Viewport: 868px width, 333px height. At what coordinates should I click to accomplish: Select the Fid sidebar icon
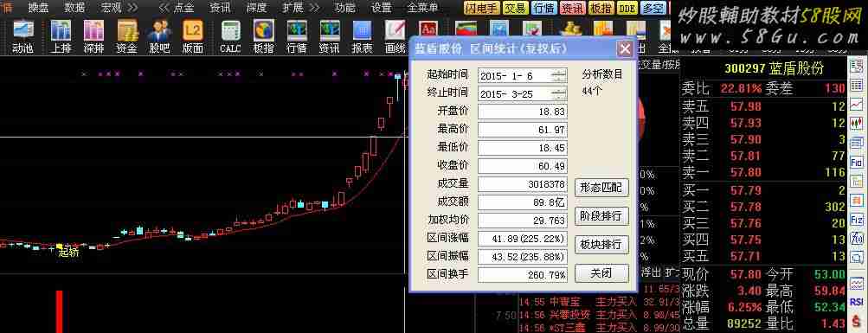(857, 163)
